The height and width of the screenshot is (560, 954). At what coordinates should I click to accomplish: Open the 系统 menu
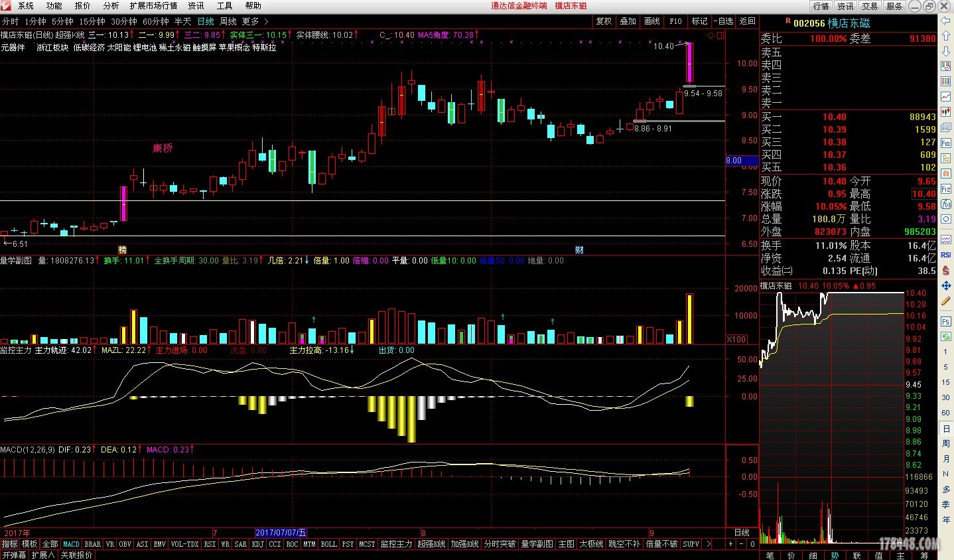tap(26, 6)
